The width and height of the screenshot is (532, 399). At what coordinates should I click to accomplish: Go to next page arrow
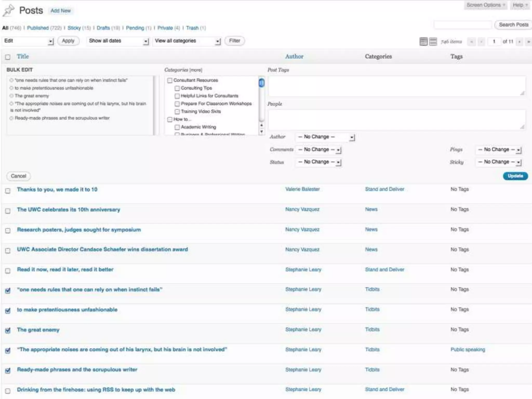pyautogui.click(x=519, y=42)
